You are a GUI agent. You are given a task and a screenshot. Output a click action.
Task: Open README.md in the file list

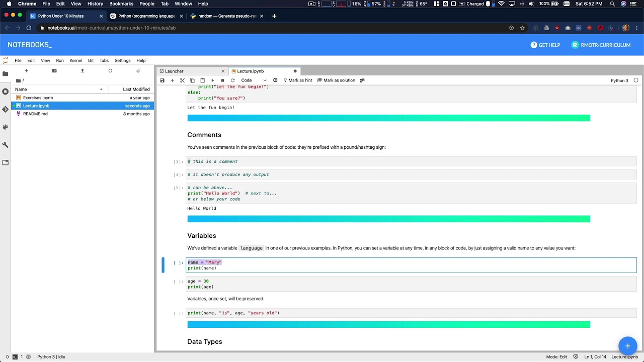click(83, 114)
